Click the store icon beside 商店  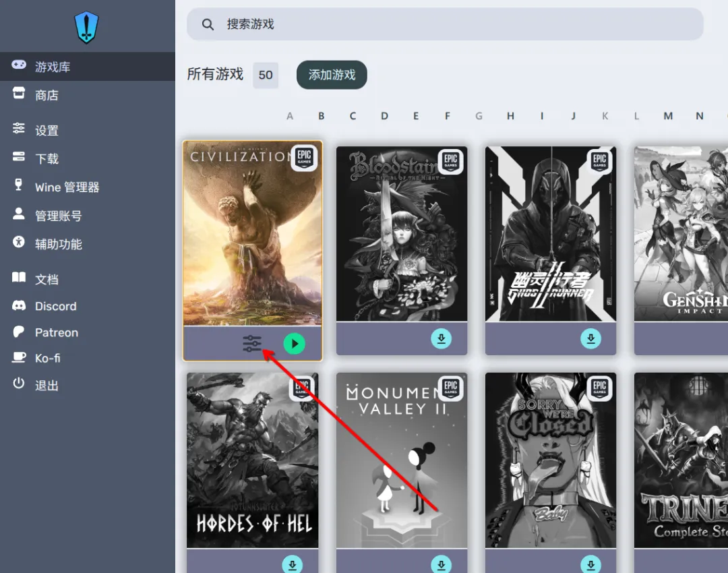(19, 93)
